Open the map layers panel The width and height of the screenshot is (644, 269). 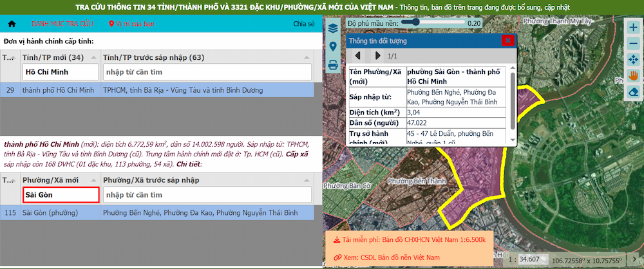point(333,29)
